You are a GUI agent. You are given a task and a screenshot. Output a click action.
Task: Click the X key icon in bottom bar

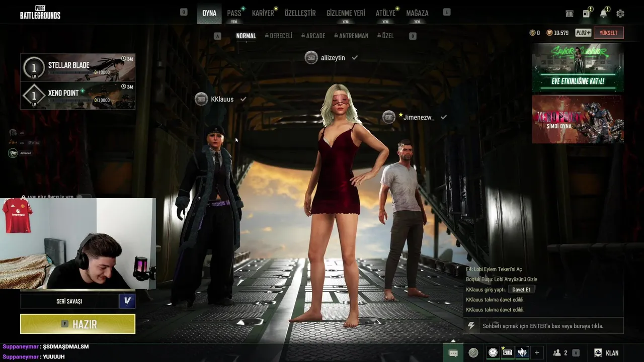[576, 353]
